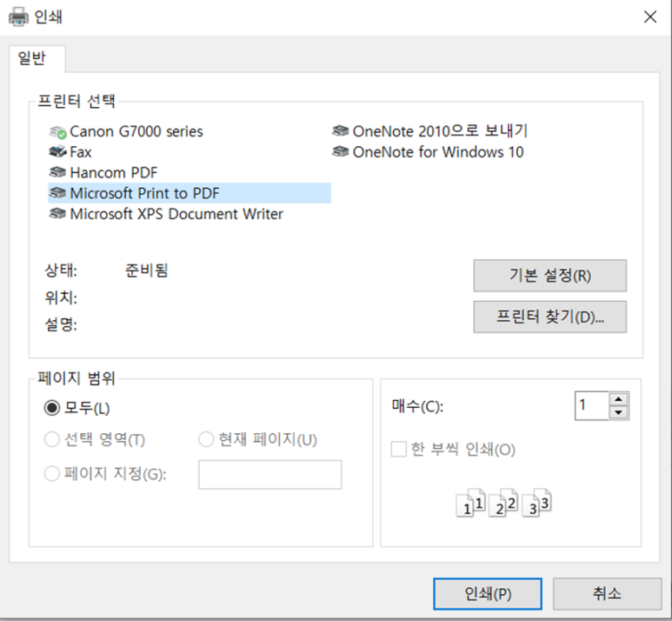Click the collate pages illustration icon
Screen dimensions: 672x621
(503, 503)
